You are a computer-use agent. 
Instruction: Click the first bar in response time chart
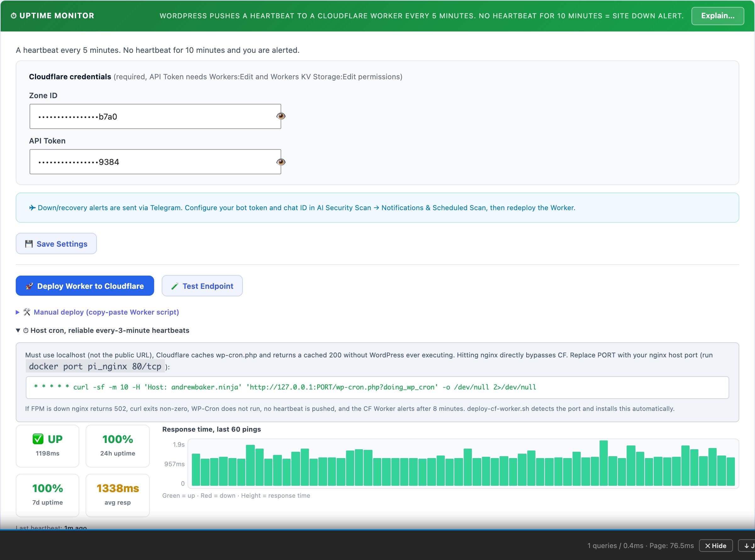[196, 469]
